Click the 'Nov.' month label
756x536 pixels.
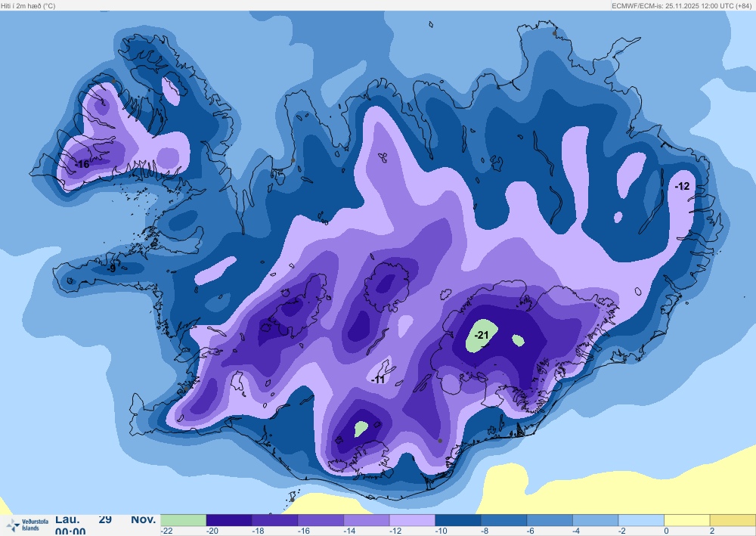[x=143, y=519]
